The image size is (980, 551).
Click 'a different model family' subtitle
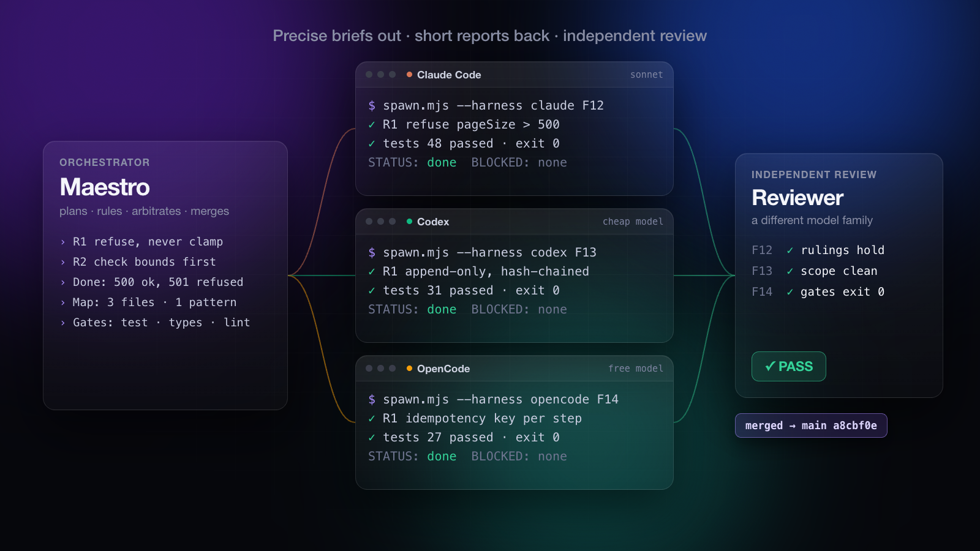(812, 220)
